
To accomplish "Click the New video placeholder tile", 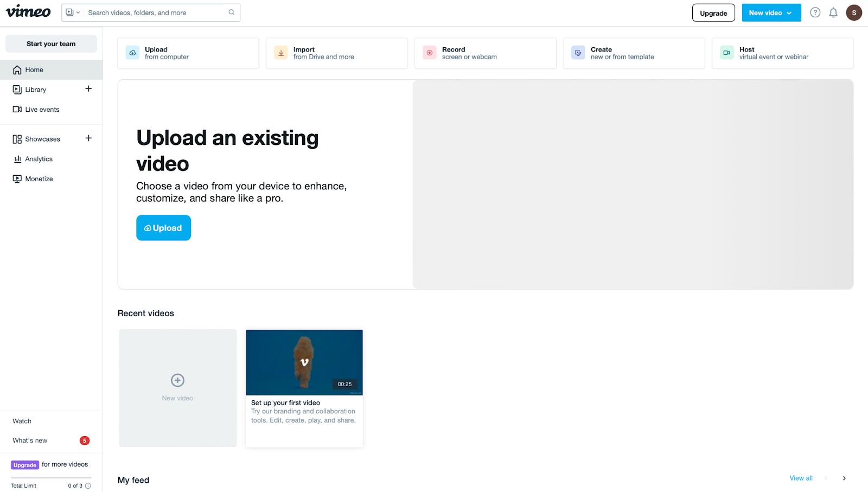I will (x=178, y=388).
